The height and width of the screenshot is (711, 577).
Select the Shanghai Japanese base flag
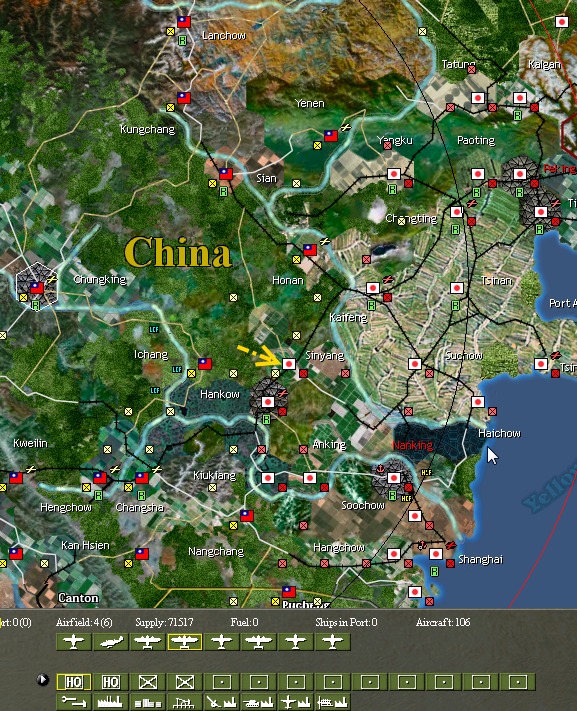point(436,554)
